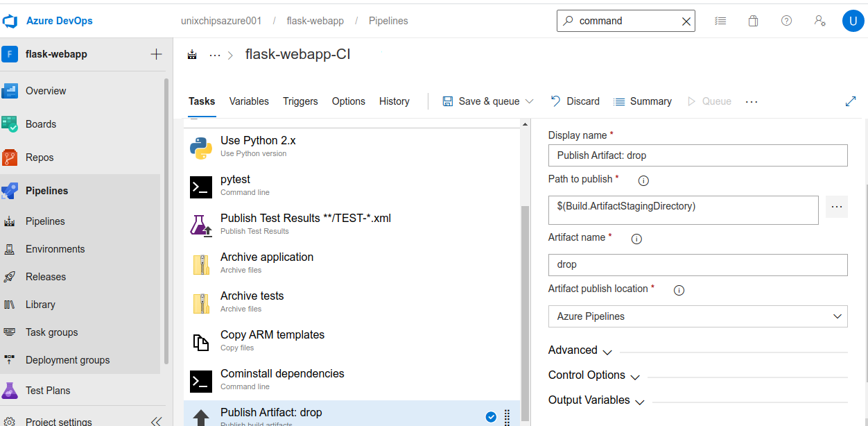Click the pipeline breadcrumb icon beside ellipsis

click(x=193, y=55)
